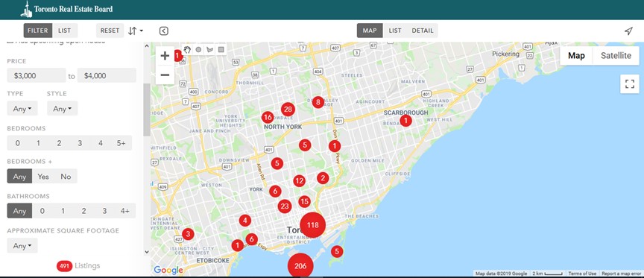Click the Reset button
Viewport: 644px width, 278px height.
[x=110, y=31]
